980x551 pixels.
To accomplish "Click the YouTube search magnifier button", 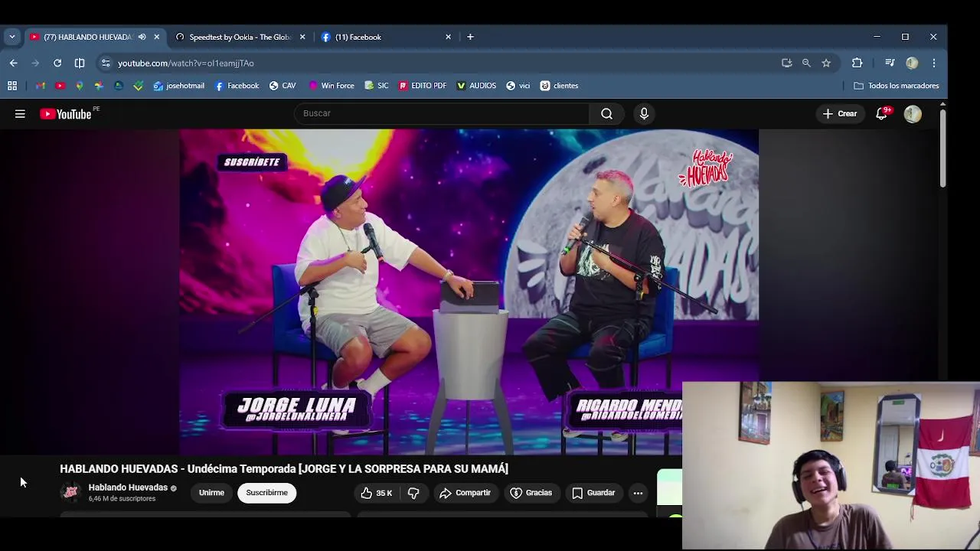I will (606, 114).
